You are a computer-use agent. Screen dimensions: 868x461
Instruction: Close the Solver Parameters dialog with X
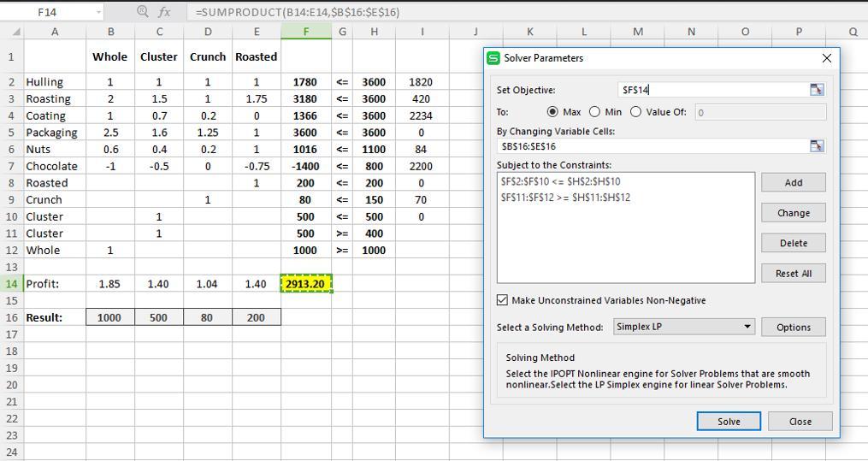click(826, 58)
